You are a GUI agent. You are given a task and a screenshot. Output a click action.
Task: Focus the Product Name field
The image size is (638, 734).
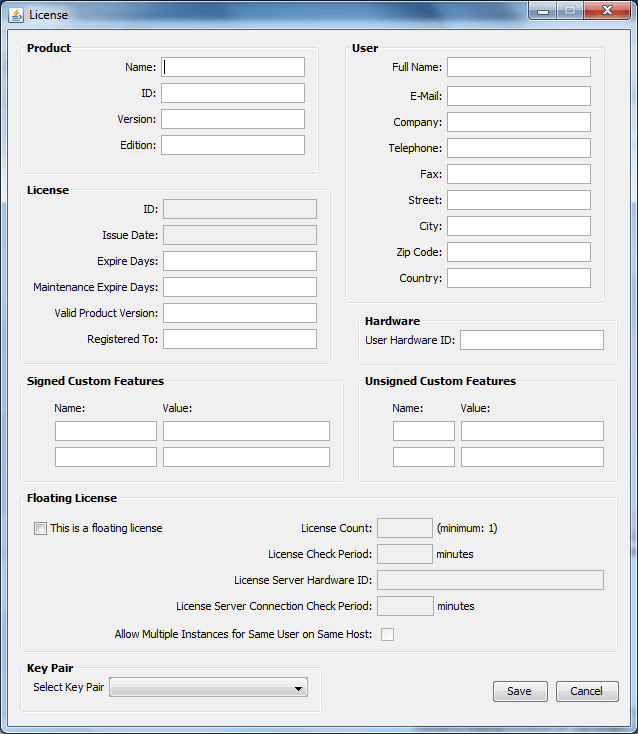(233, 67)
